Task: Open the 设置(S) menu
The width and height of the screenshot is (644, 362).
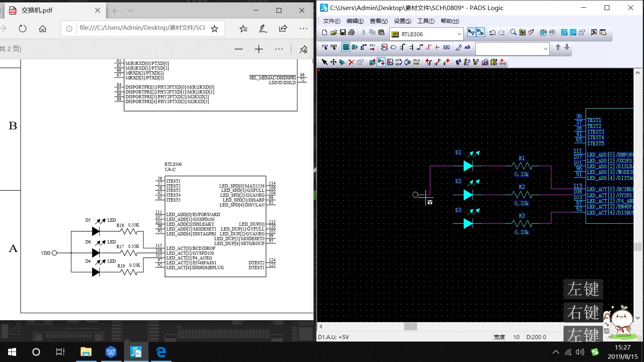Action: pos(402,21)
